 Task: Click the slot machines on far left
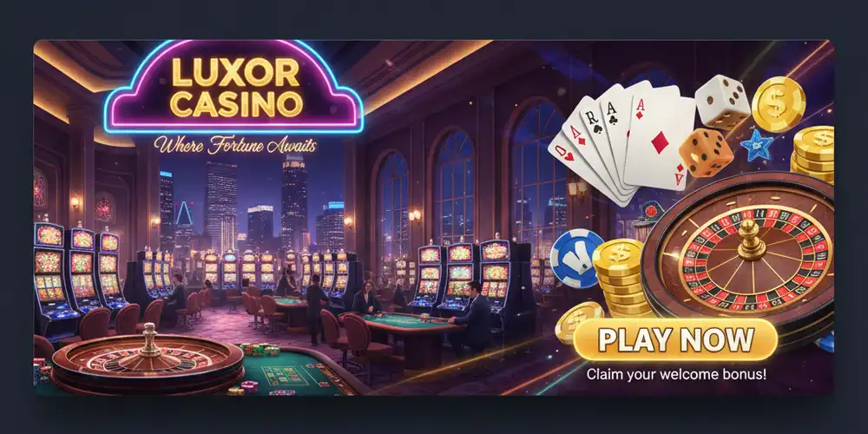pos(77,274)
